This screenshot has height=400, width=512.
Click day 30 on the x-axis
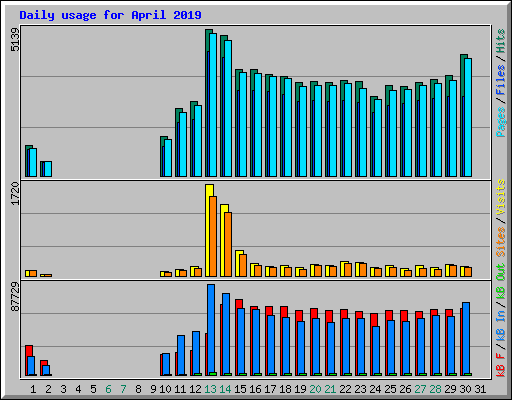pyautogui.click(x=465, y=389)
